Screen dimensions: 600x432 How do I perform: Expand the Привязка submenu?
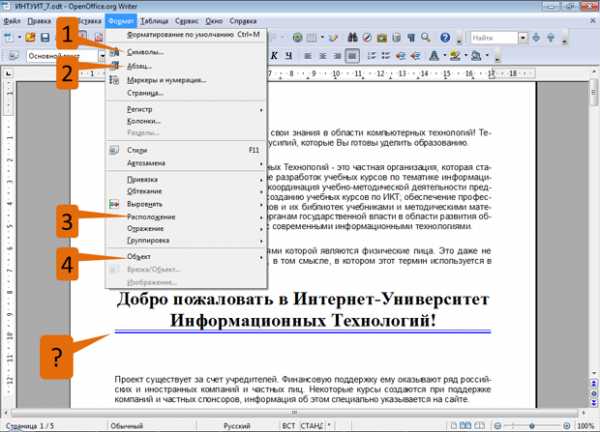pos(186,179)
